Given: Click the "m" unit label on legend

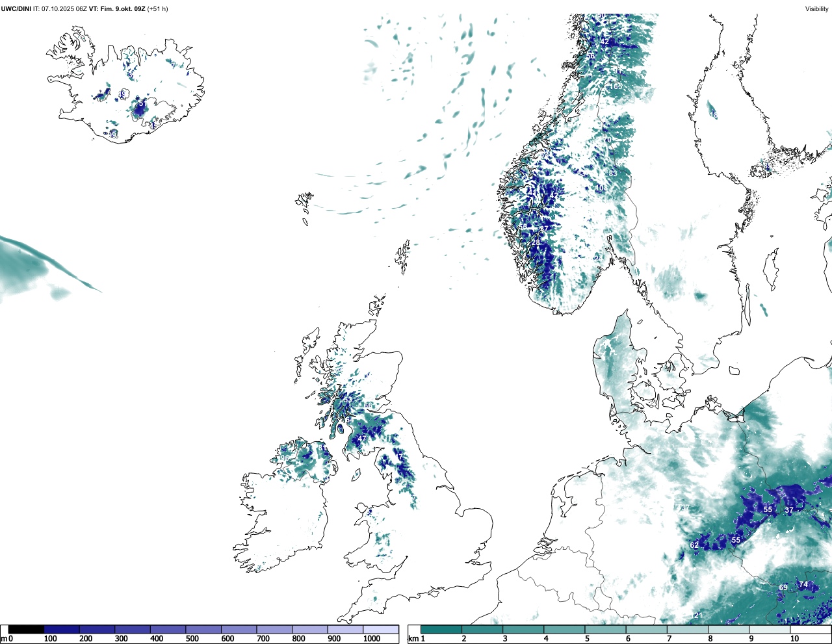Looking at the screenshot, I should point(4,639).
